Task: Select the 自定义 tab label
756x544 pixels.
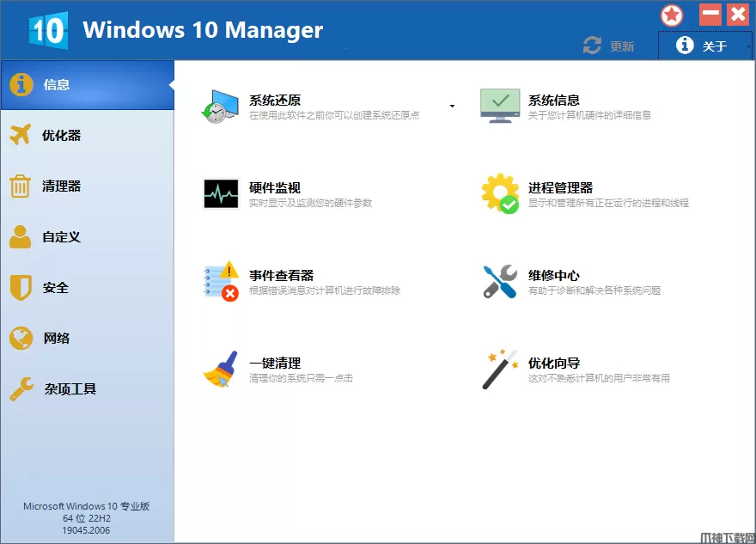Action: [61, 237]
